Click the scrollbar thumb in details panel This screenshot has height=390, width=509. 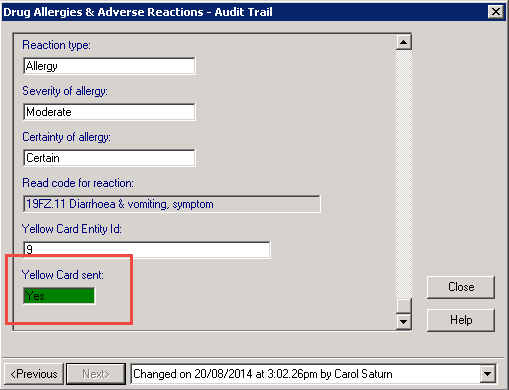pos(404,305)
